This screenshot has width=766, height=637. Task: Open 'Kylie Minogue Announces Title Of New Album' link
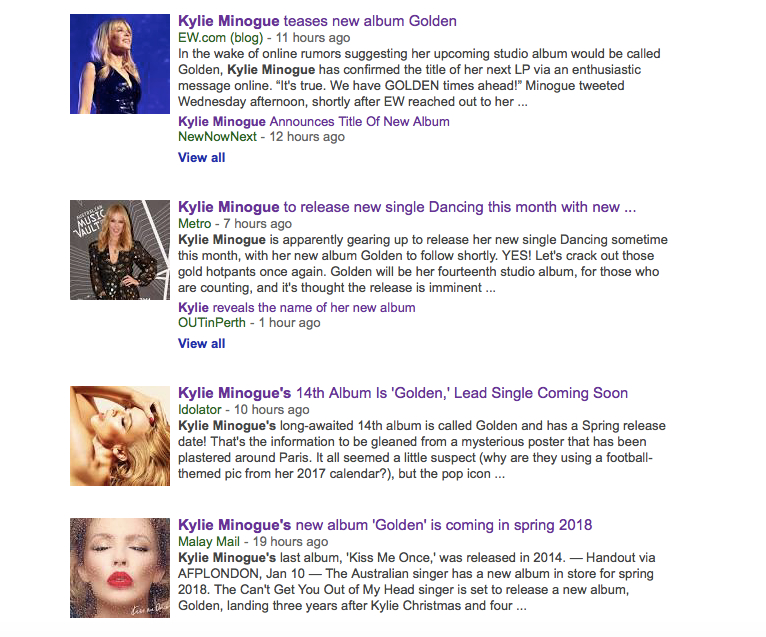tap(314, 122)
